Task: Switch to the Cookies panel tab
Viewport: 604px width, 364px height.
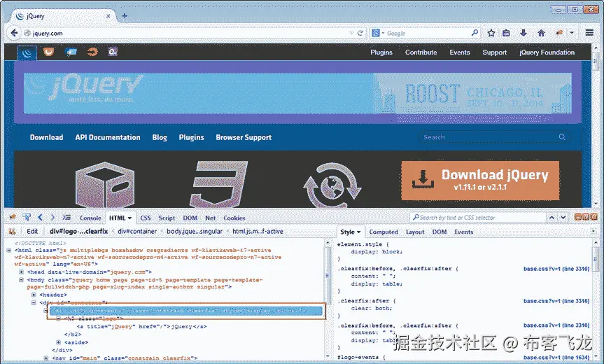Action: coord(234,218)
